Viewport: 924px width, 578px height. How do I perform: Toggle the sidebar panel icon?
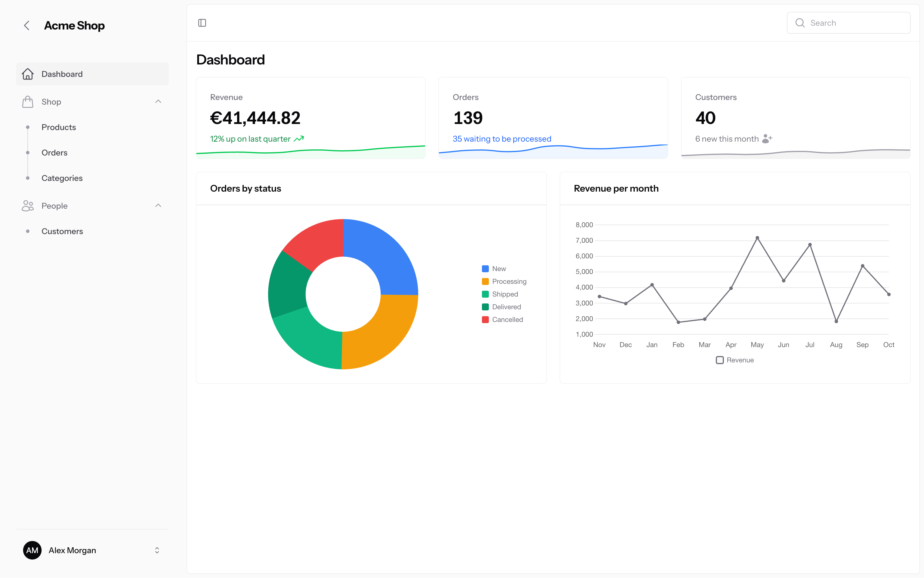[202, 23]
